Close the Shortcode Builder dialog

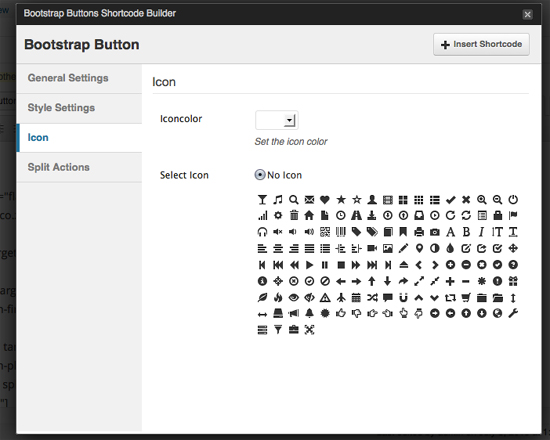[x=527, y=14]
